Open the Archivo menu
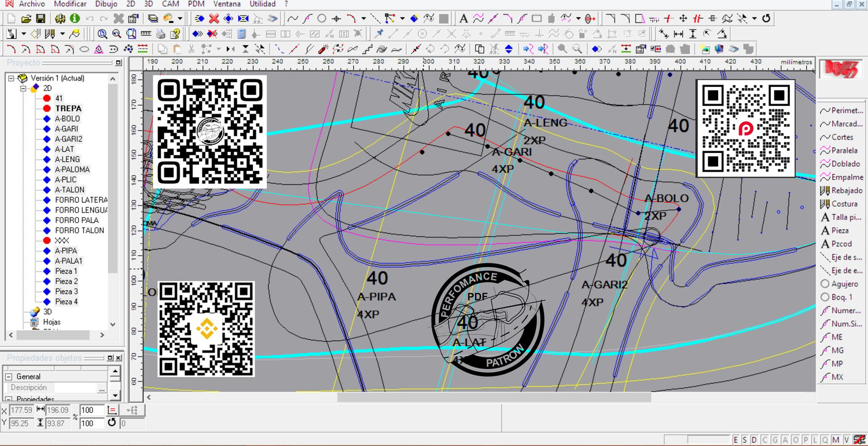Screen dimensions: 868x446 (x=32, y=4)
